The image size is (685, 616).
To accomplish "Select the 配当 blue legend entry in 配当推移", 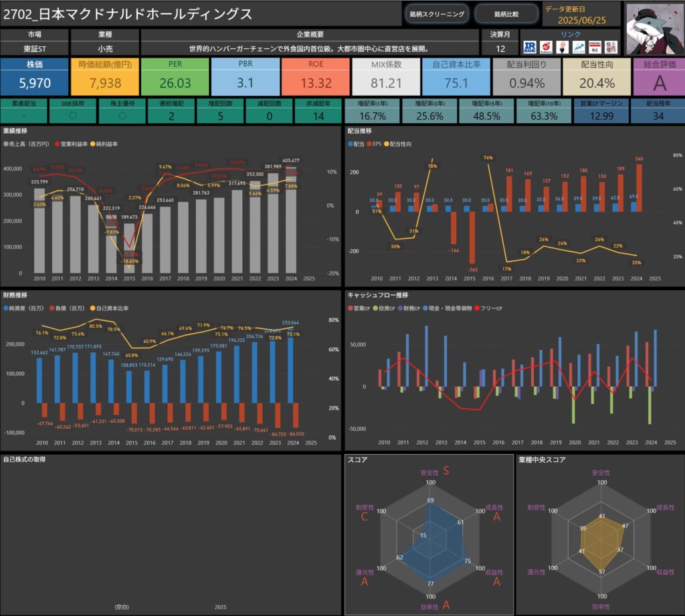I will [356, 144].
